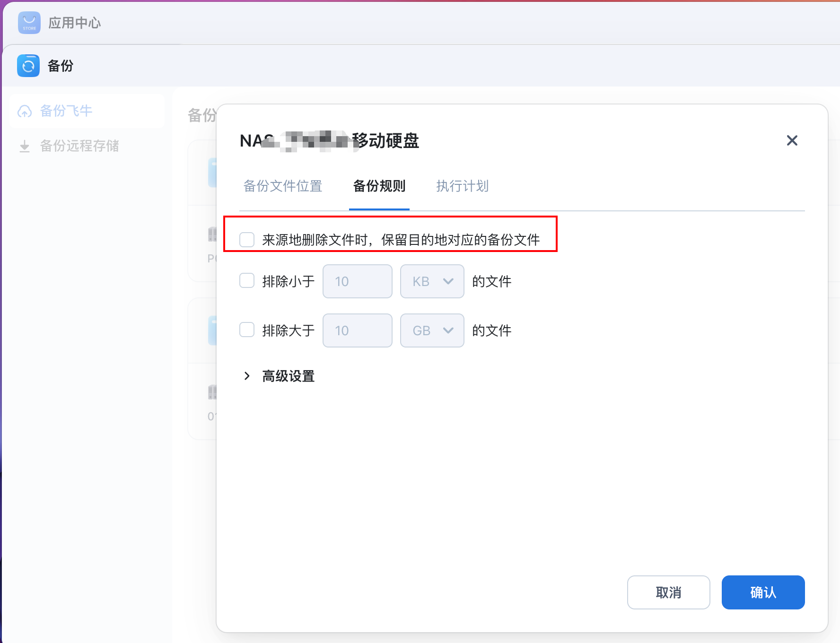Select the 备份规则 tab
Viewport: 840px width, 643px height.
379,186
